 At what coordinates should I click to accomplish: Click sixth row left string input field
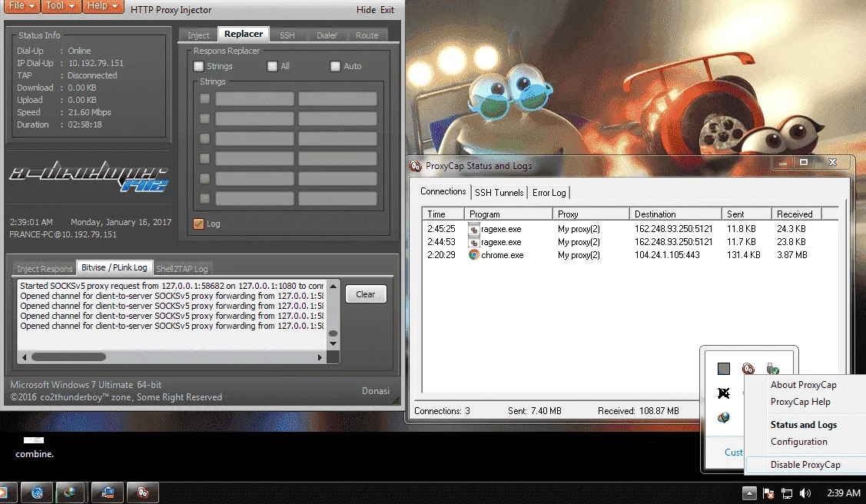click(254, 198)
